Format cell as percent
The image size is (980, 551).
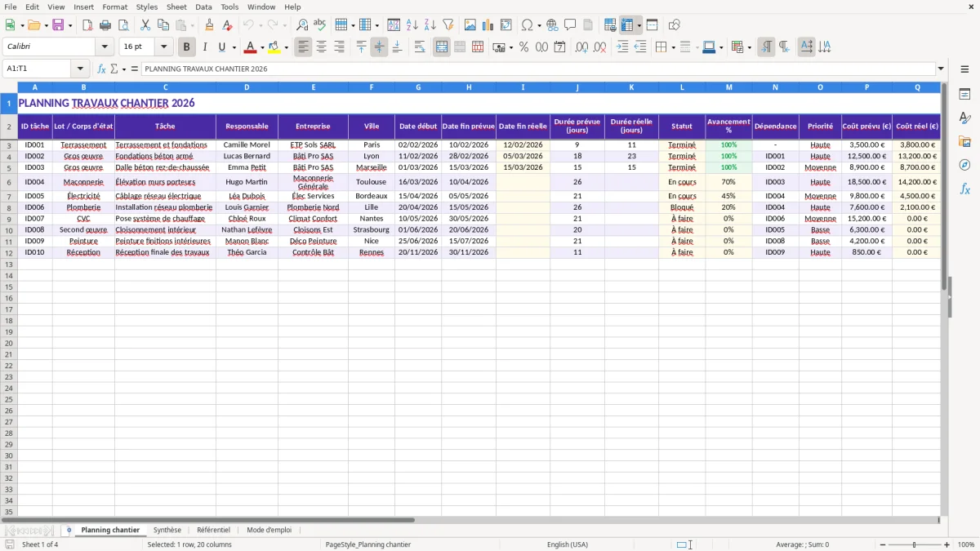524,47
